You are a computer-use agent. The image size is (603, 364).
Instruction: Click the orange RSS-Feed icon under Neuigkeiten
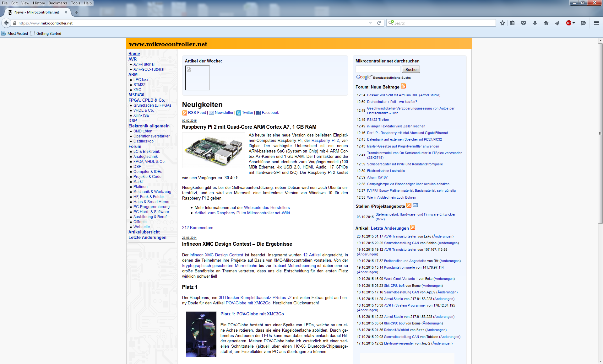(x=185, y=113)
